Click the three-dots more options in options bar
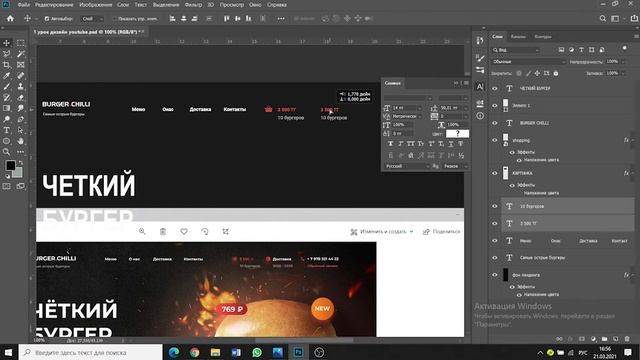The width and height of the screenshot is (640, 360). pyautogui.click(x=281, y=18)
